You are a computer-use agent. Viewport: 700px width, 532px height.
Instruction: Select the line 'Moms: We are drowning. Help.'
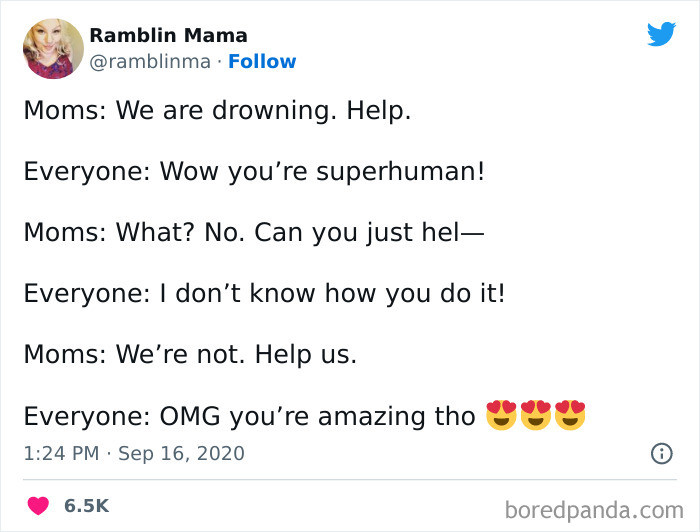[x=217, y=110]
